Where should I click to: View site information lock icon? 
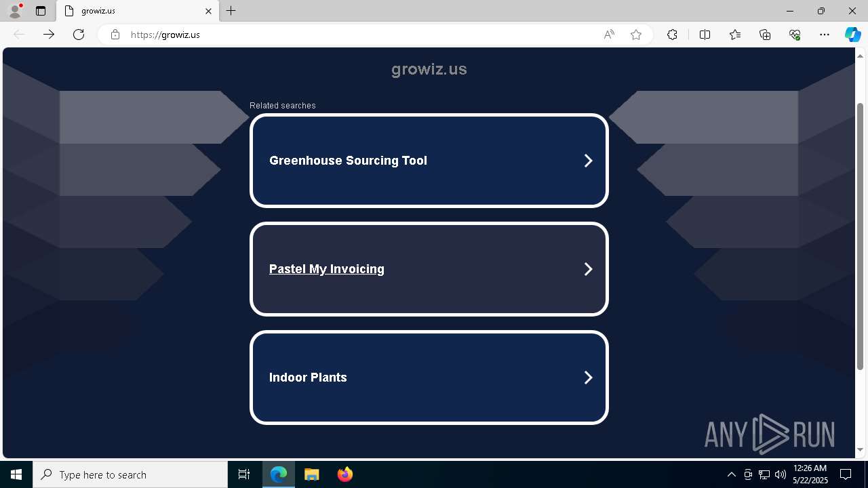115,35
